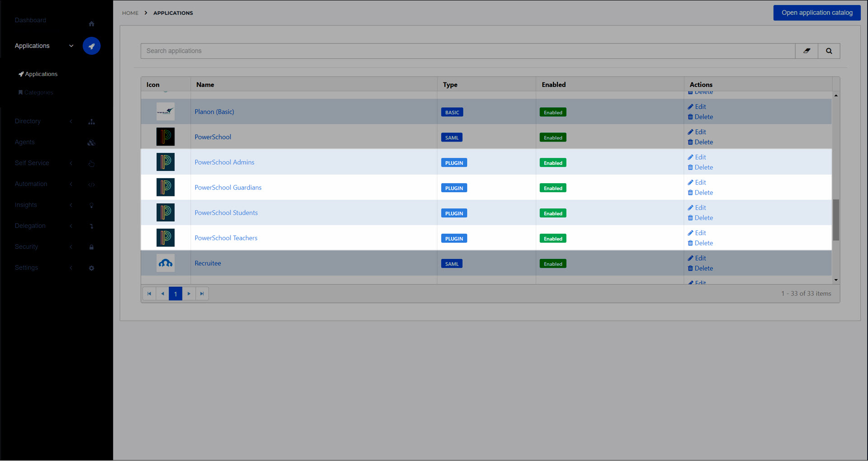Click the PowerSchool Students app icon

pyautogui.click(x=165, y=213)
